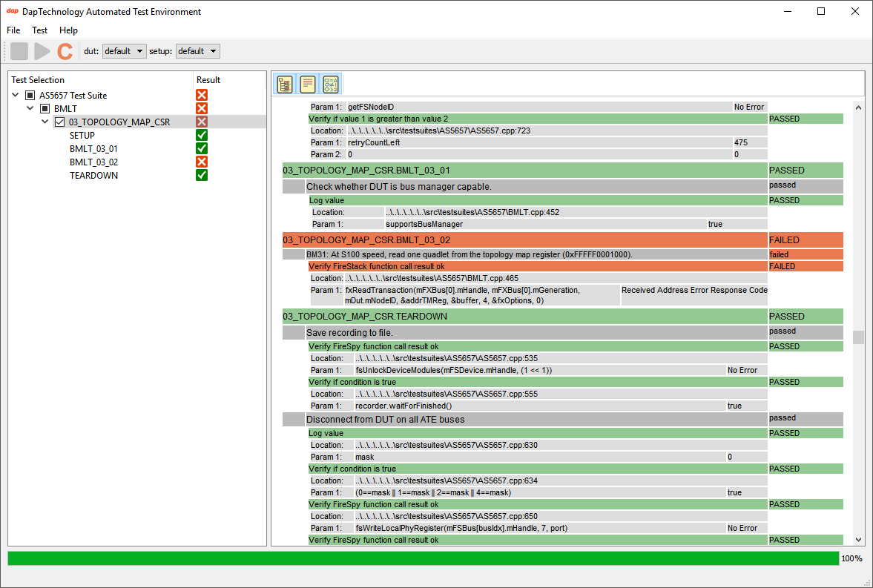Click the log panel scrollbar thumb
873x588 pixels.
[x=858, y=337]
